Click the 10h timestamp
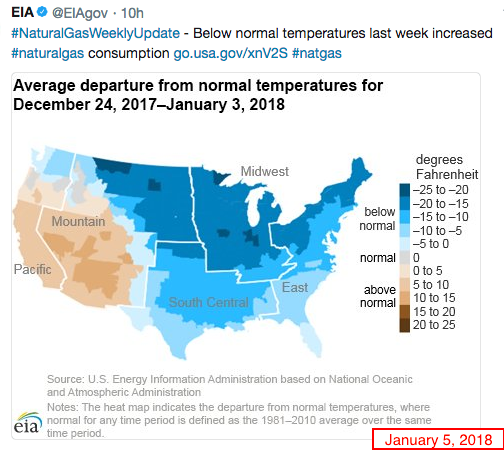 132,13
